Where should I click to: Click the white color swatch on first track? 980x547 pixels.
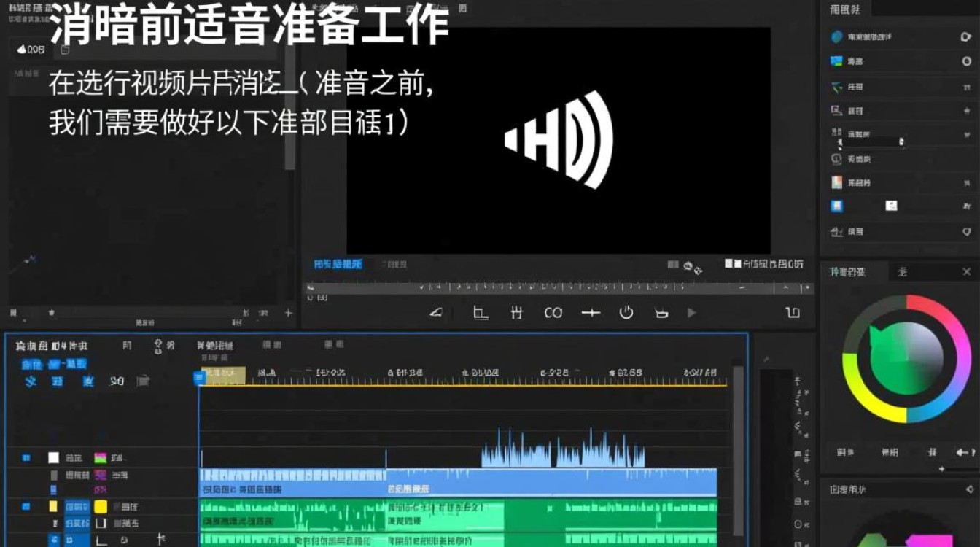point(53,458)
